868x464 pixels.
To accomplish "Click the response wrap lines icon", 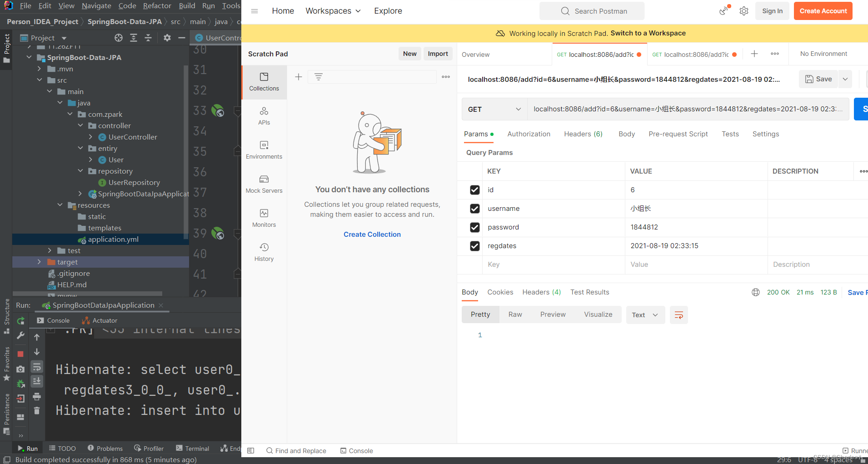I will point(679,315).
